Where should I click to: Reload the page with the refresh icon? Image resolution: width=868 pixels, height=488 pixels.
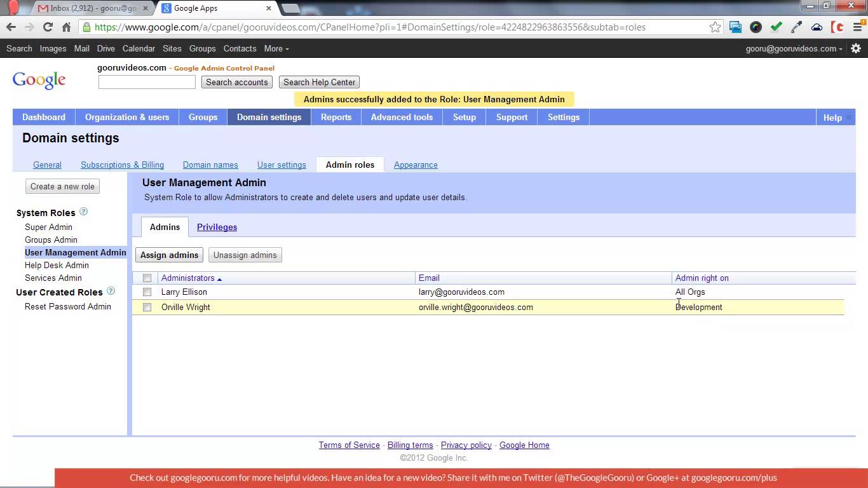pyautogui.click(x=48, y=27)
